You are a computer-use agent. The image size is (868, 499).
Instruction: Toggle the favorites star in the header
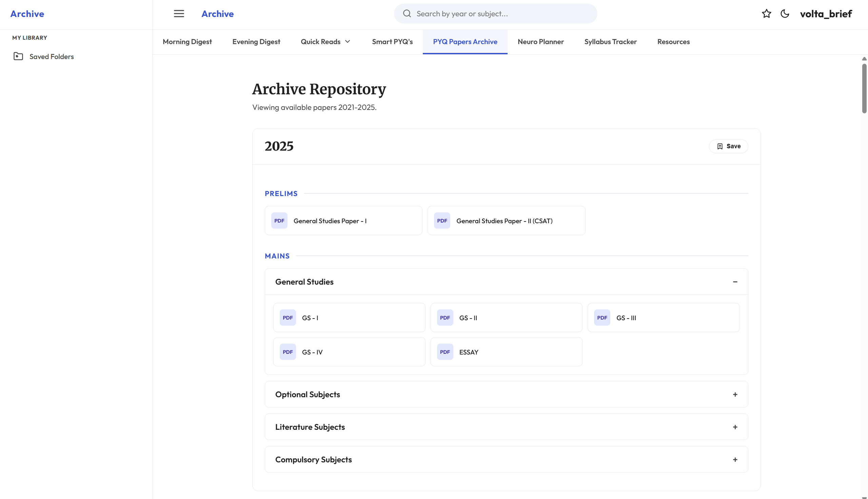tap(766, 13)
